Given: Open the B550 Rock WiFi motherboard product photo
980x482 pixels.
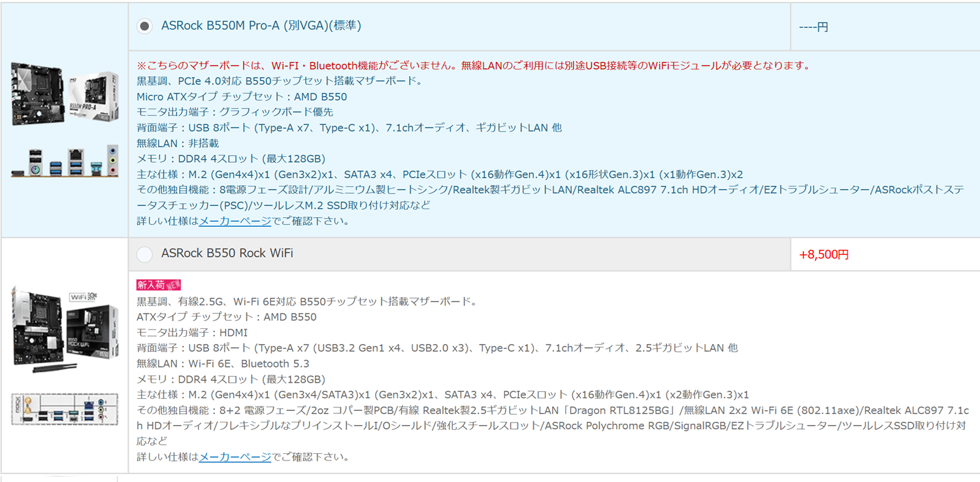Looking at the screenshot, I should 65,330.
